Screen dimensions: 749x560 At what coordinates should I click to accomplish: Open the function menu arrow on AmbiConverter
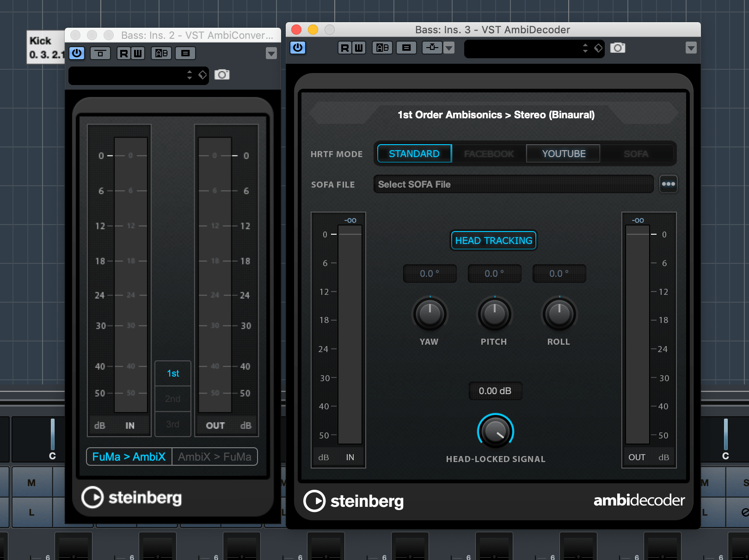coord(271,54)
